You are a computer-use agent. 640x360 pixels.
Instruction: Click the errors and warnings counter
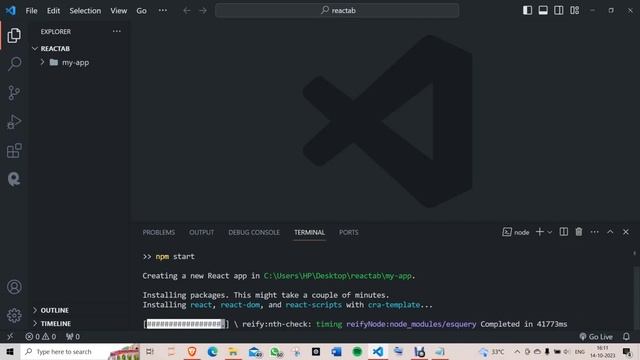tap(40, 337)
